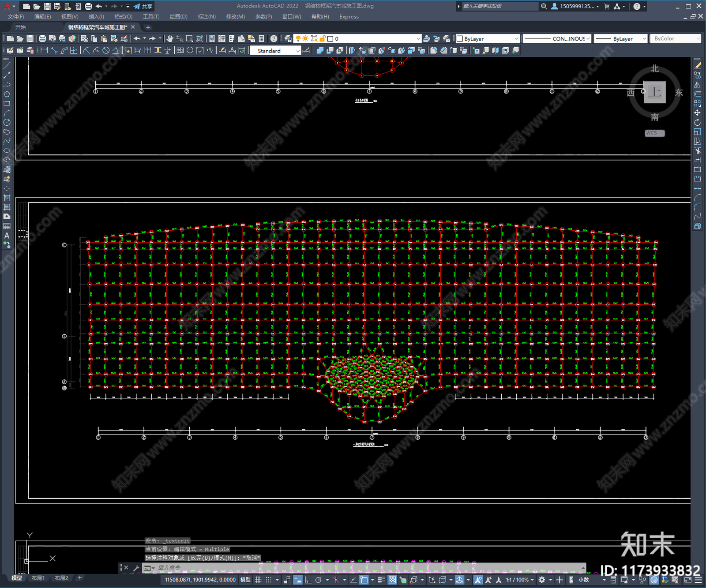
Task: Toggle lineweight display in status bar
Action: point(382,580)
